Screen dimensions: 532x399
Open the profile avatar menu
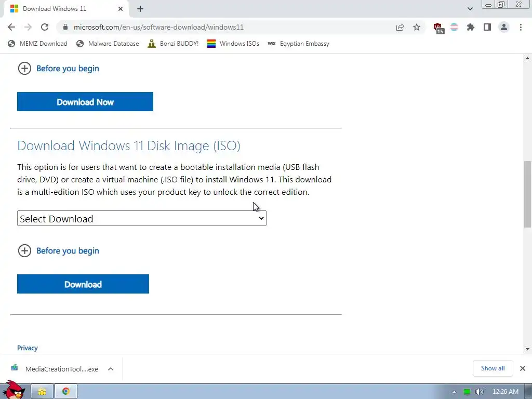[504, 27]
